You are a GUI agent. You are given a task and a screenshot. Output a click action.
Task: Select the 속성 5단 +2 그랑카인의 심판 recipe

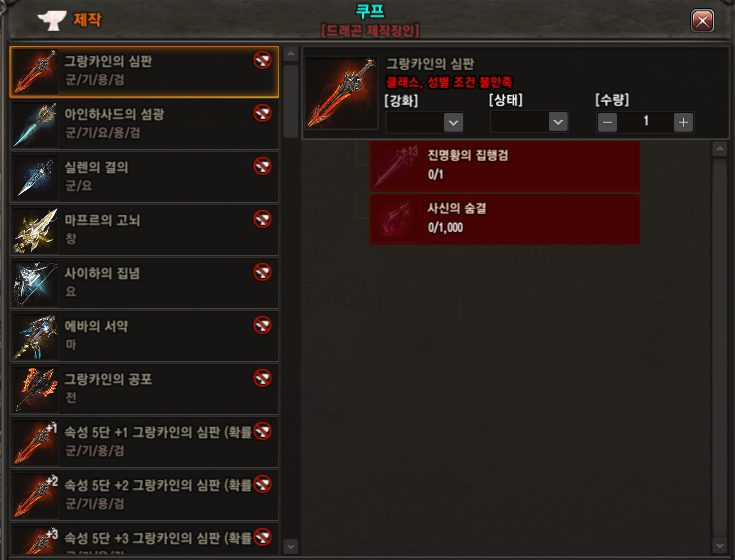tap(144, 495)
